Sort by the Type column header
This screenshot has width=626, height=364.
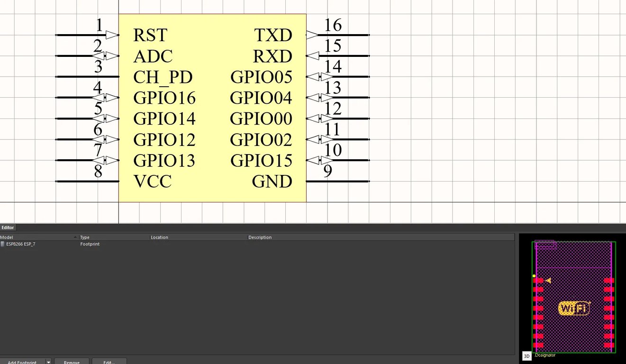[114, 237]
